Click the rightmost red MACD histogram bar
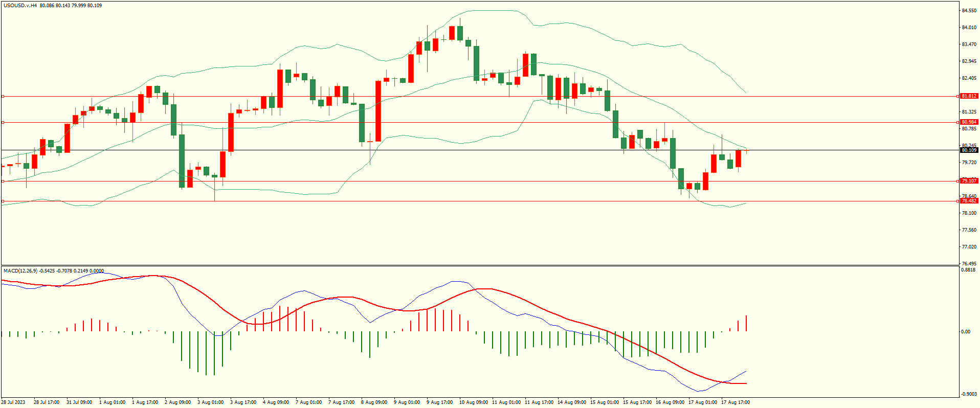The image size is (980, 408). coord(746,324)
